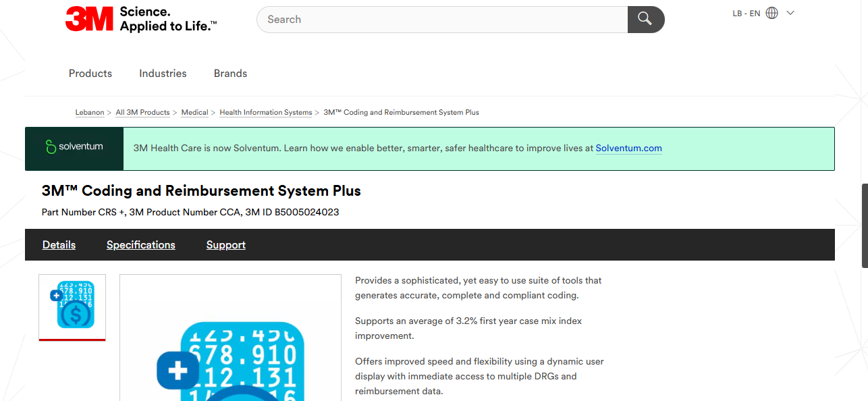Click the product title heading text
The width and height of the screenshot is (868, 401).
[x=201, y=191]
